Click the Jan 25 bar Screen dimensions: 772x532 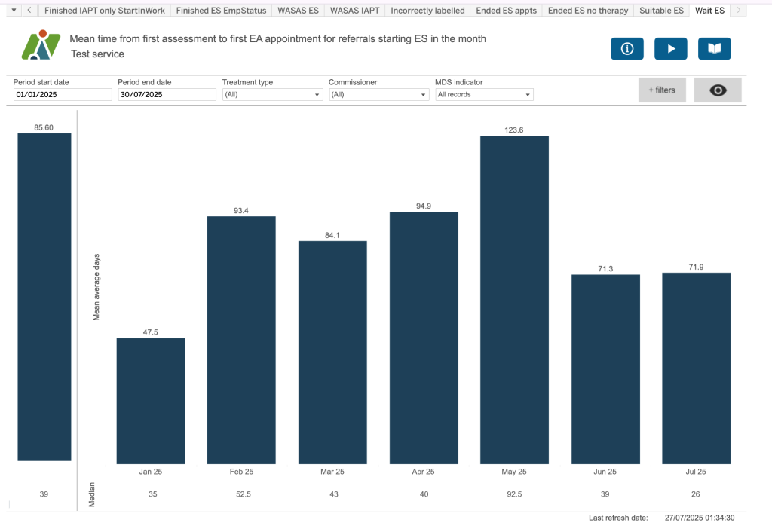click(150, 400)
